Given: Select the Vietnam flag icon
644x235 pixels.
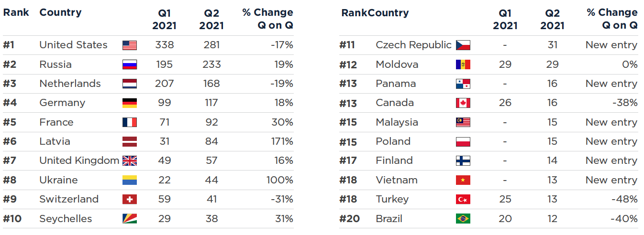Looking at the screenshot, I should coord(463,180).
